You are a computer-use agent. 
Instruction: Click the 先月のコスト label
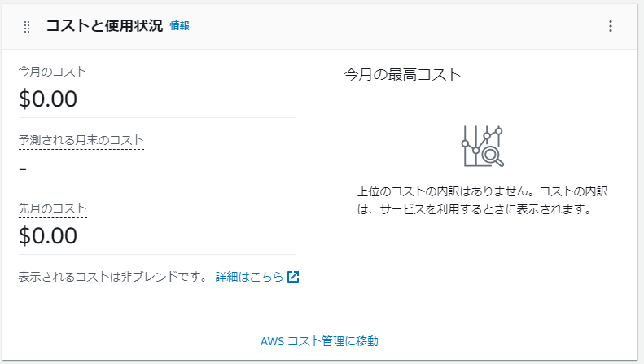(x=53, y=208)
